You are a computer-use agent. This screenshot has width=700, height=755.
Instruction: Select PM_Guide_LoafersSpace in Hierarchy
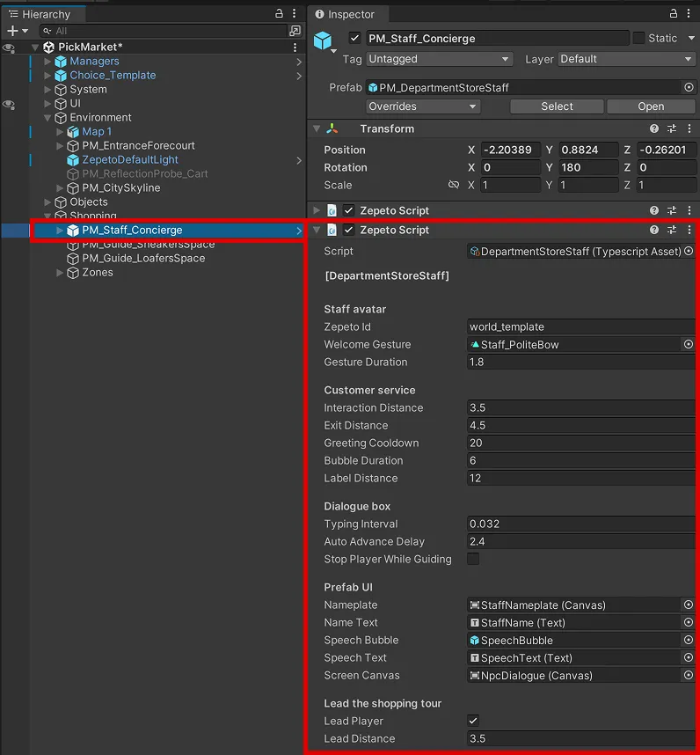[143, 259]
